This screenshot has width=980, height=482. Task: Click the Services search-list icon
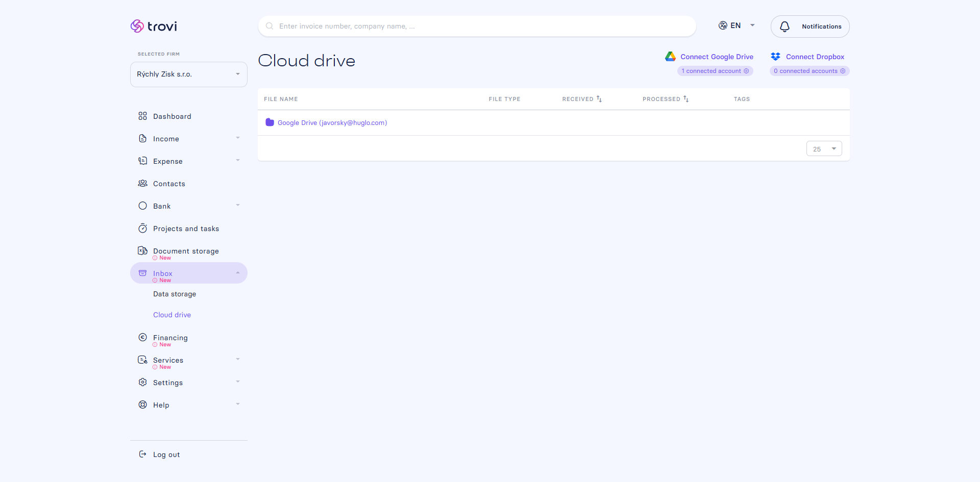coord(142,360)
